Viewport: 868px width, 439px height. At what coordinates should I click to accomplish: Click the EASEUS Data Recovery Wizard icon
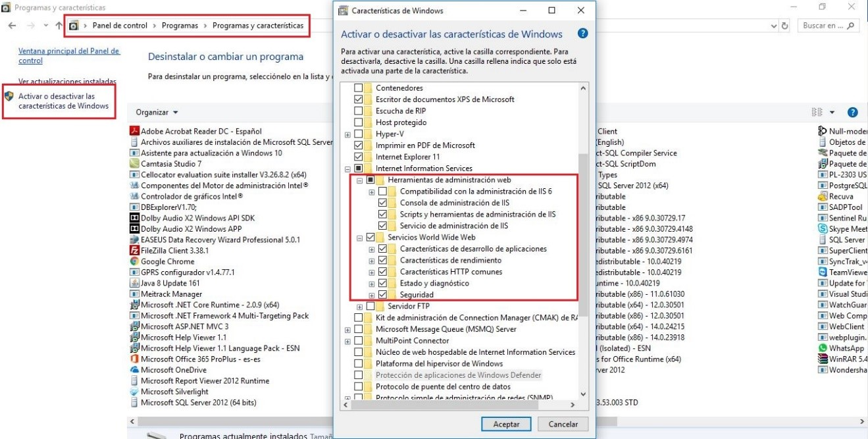pos(135,240)
